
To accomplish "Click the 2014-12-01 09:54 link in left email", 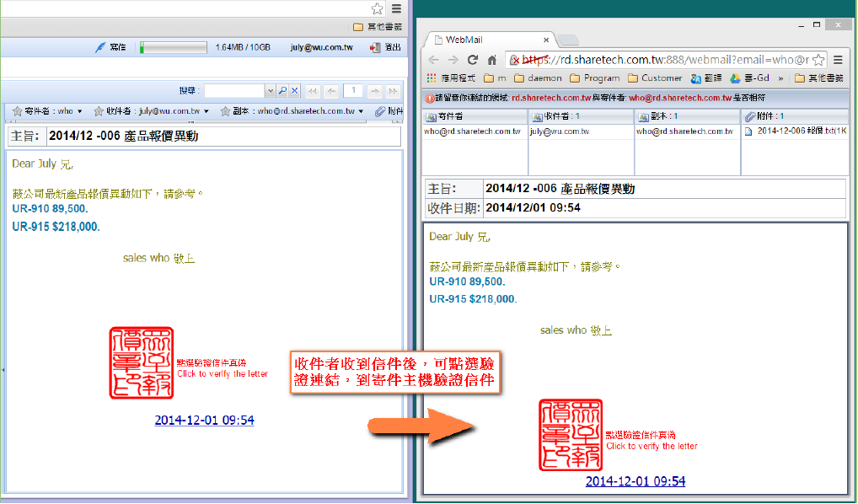I will pyautogui.click(x=204, y=420).
